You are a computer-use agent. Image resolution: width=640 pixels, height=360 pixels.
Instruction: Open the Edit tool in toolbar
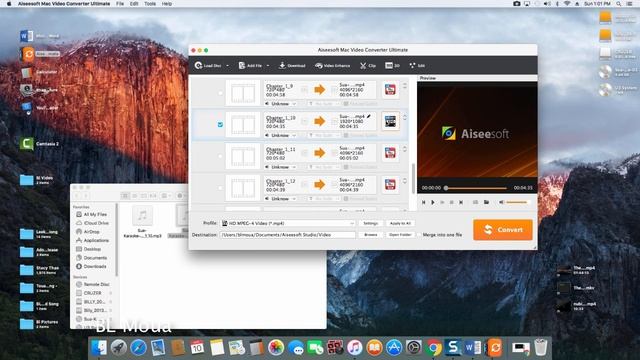tap(417, 65)
